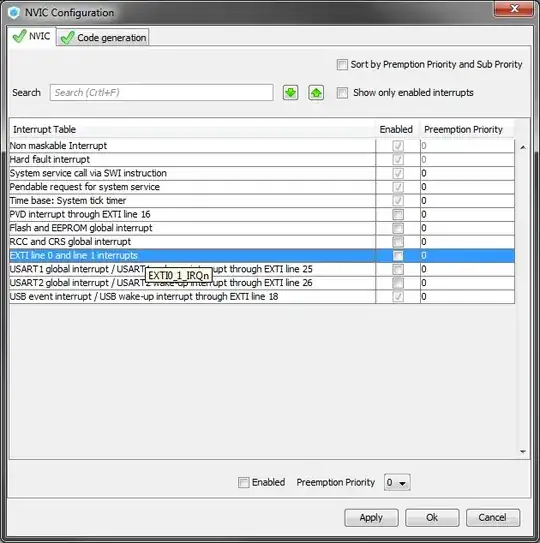The width and height of the screenshot is (540, 543).
Task: Enable PVD interrupt through EXTI line 16
Action: click(x=398, y=214)
